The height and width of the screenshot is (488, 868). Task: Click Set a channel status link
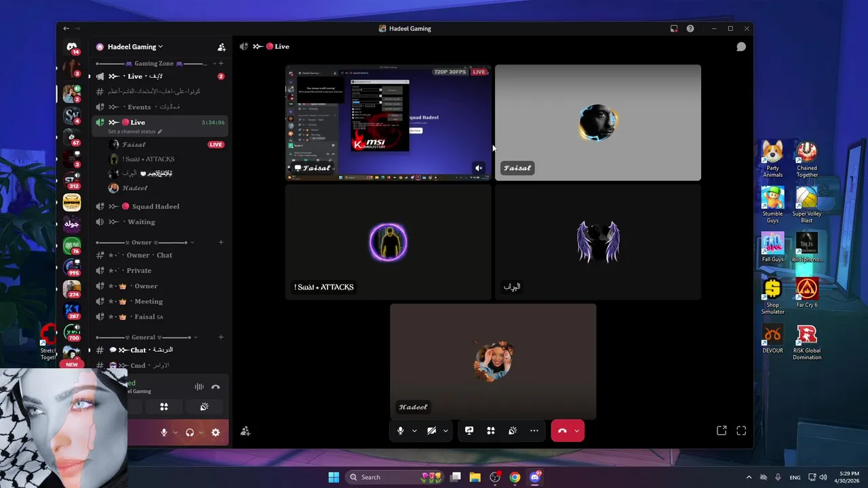[x=135, y=131]
